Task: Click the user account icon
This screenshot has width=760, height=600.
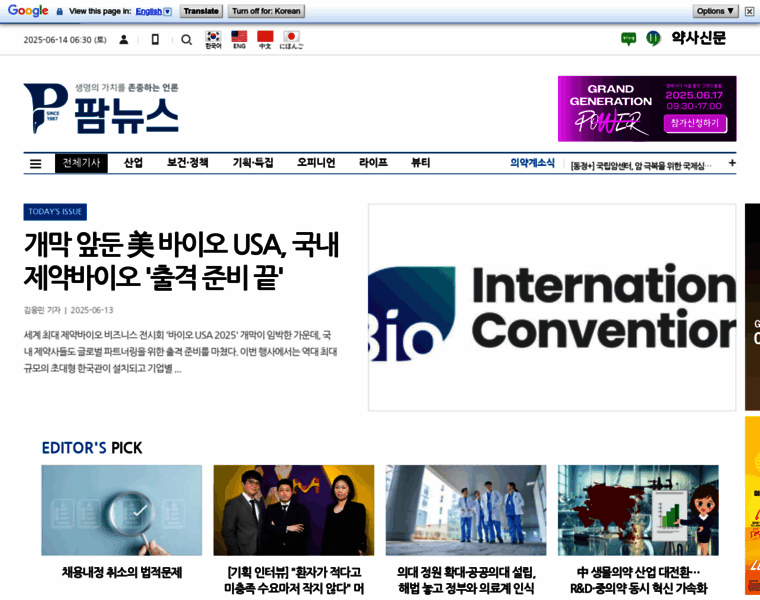Action: click(124, 40)
